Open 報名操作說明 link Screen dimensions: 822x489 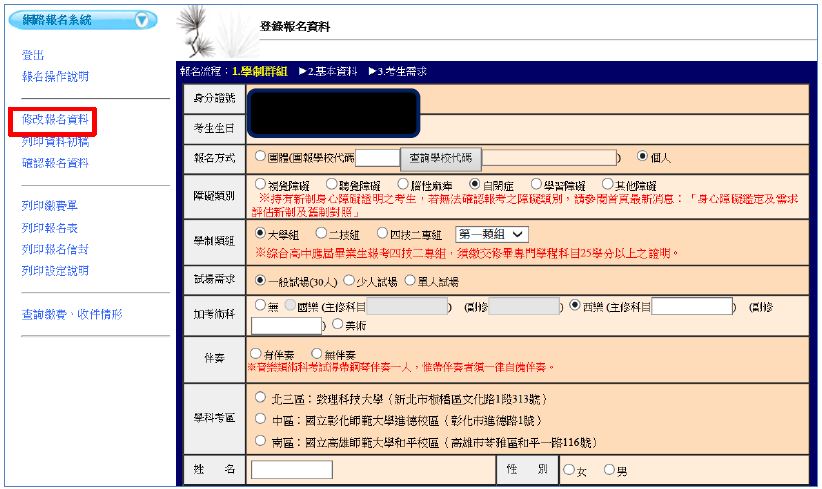[55, 77]
